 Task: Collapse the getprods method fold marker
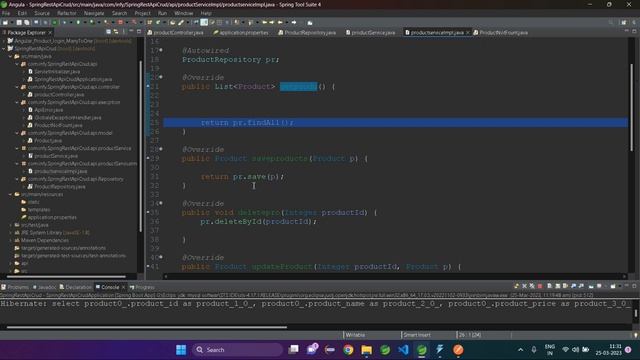coord(161,77)
